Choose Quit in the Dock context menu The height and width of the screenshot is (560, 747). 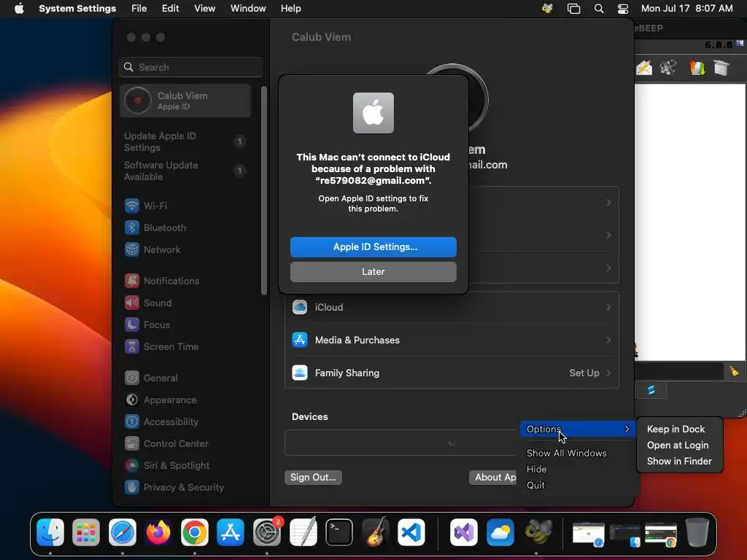(x=535, y=485)
